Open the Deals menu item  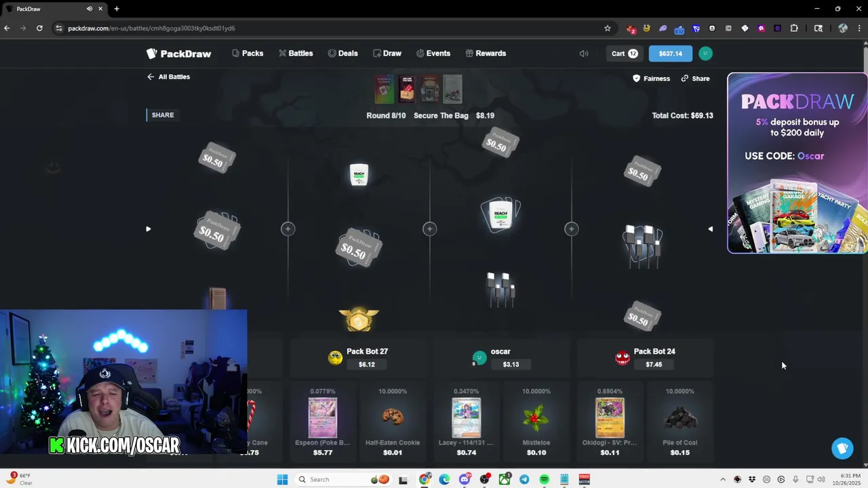pyautogui.click(x=342, y=53)
